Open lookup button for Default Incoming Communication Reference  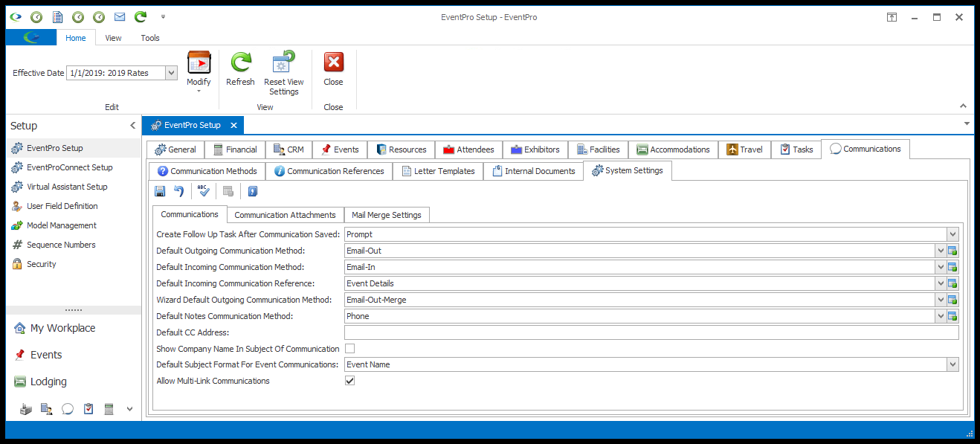(x=953, y=283)
